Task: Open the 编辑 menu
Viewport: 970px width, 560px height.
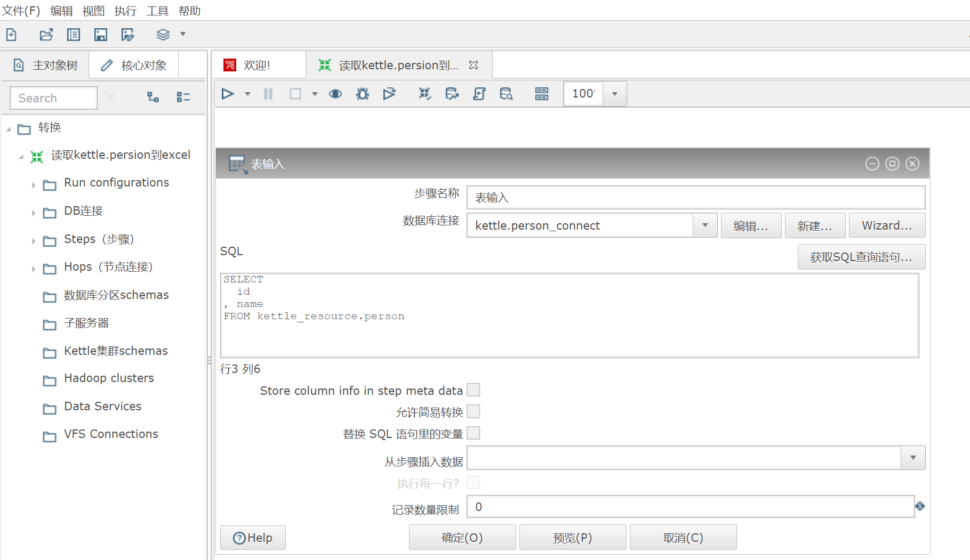Action: click(61, 11)
